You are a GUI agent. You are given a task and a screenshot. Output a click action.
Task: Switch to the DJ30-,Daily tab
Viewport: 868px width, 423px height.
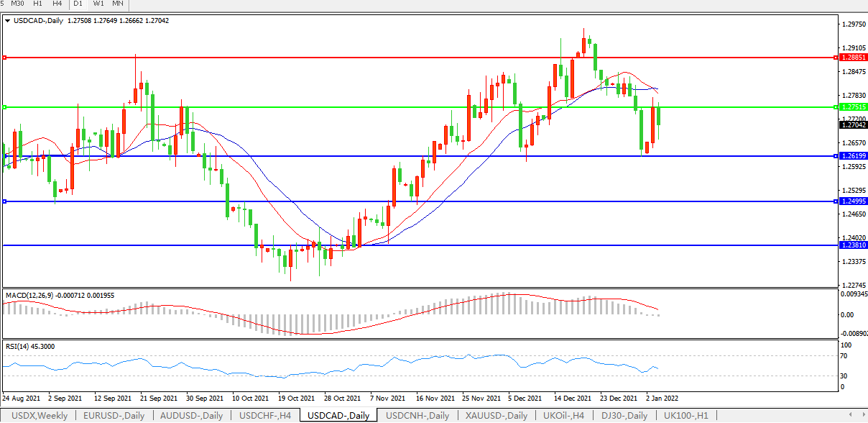point(624,416)
